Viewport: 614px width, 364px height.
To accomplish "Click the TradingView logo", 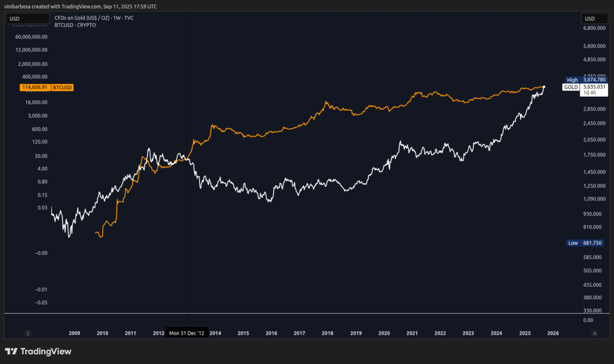I will pyautogui.click(x=38, y=351).
